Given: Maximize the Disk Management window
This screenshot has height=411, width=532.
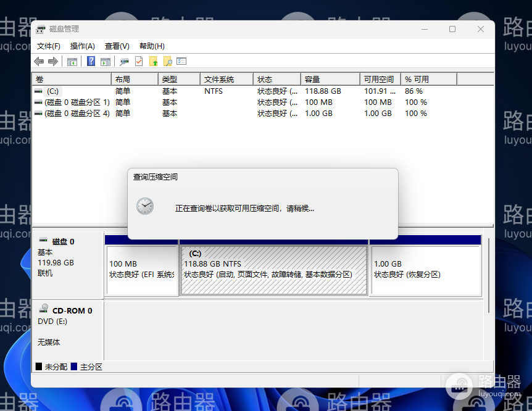Looking at the screenshot, I should (x=452, y=29).
